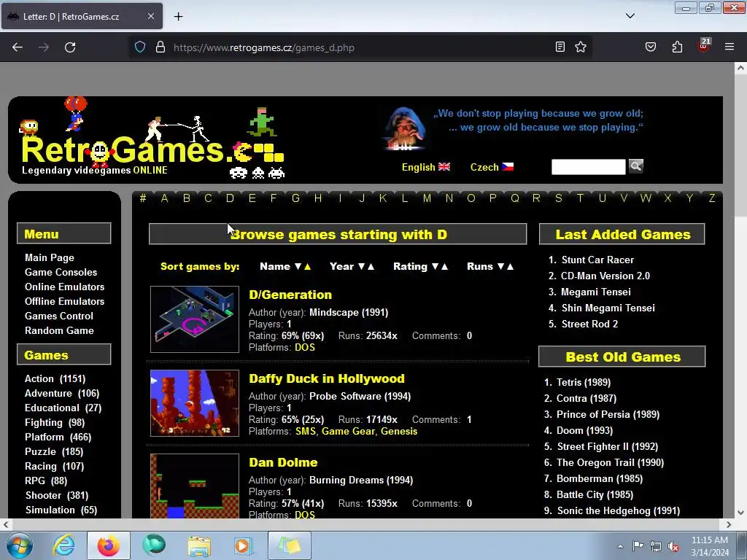Reload the page with refresh icon

click(70, 47)
